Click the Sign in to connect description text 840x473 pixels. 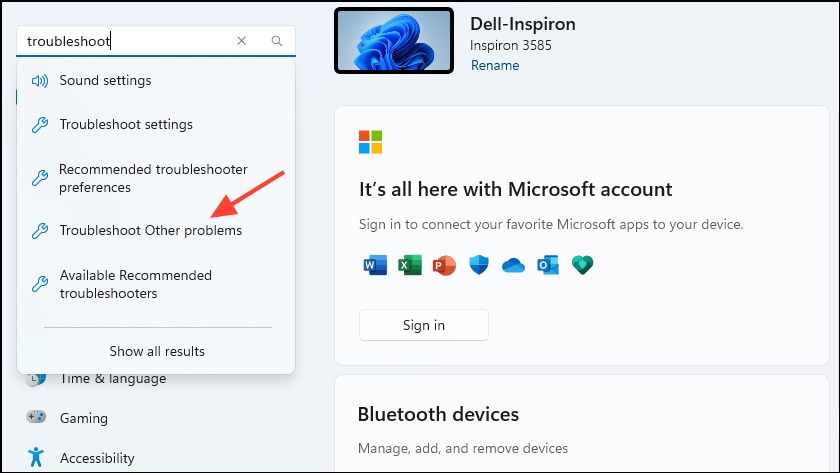click(x=551, y=224)
